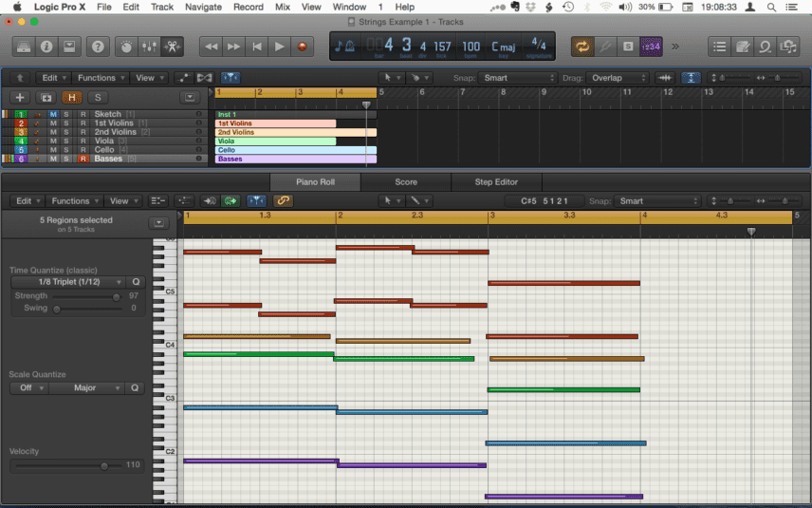Click the Rewind transport button

tap(211, 47)
